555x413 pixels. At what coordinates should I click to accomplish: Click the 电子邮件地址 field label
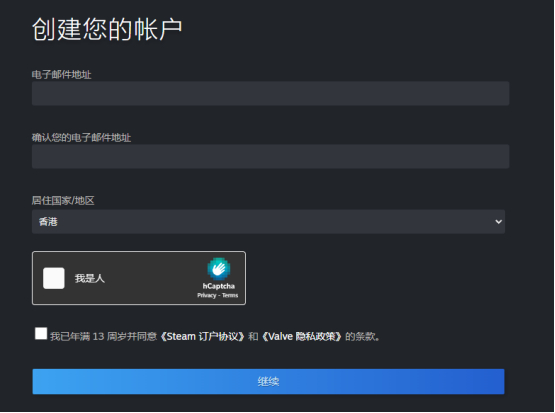pos(62,75)
